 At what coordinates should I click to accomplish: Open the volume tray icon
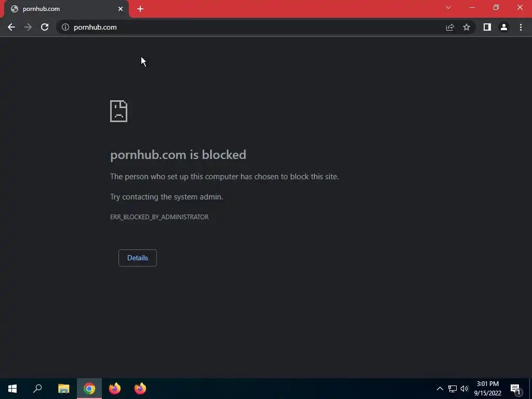click(x=464, y=389)
